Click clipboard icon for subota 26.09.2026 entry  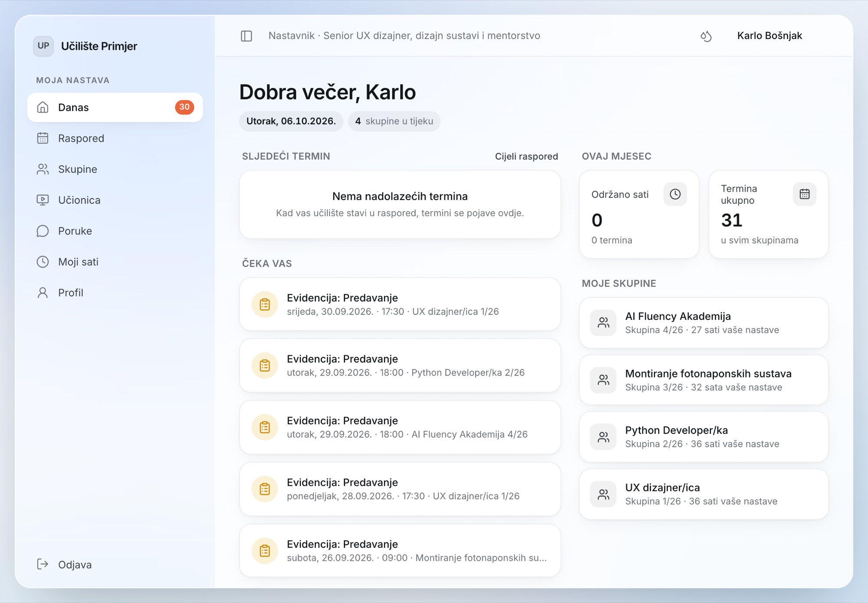click(265, 551)
